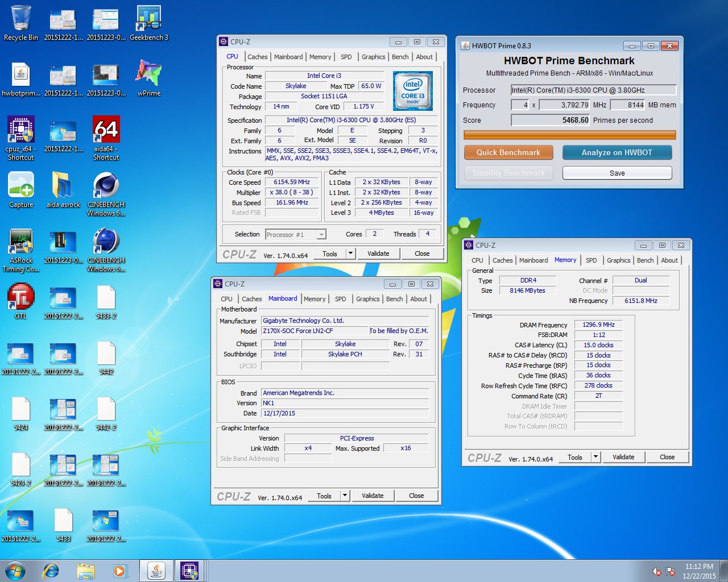
Task: Launch the aida64 Shortcut icon
Action: [x=106, y=138]
